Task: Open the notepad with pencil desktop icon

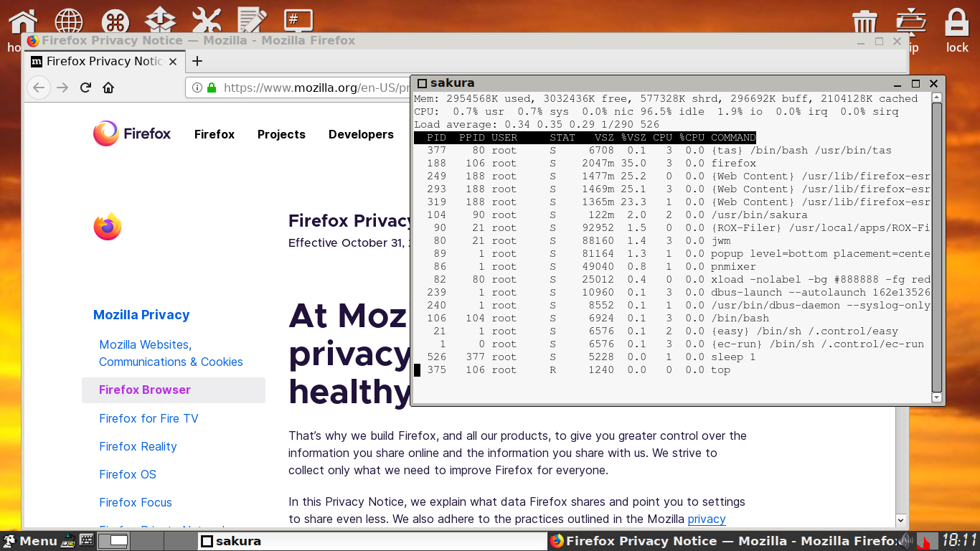Action: tap(252, 22)
